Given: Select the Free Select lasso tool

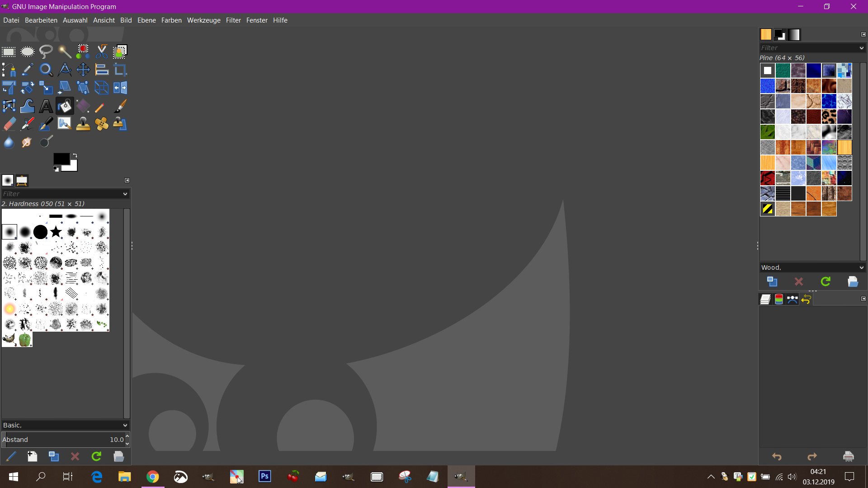Looking at the screenshot, I should (x=46, y=52).
